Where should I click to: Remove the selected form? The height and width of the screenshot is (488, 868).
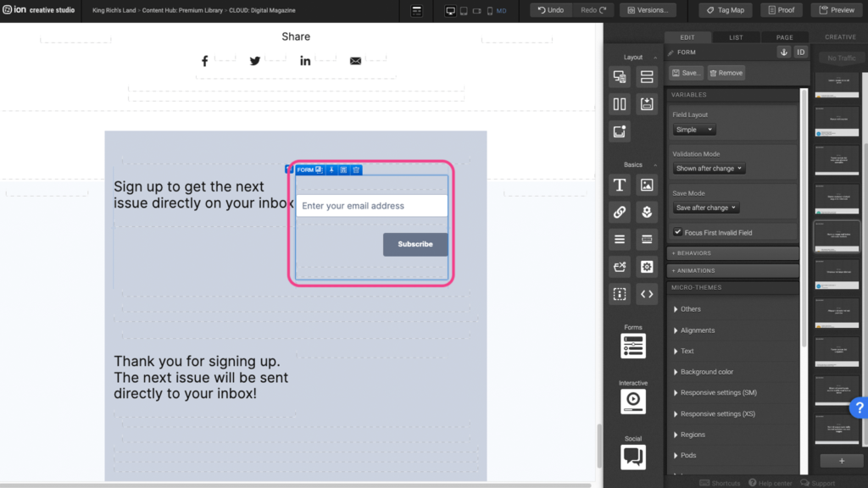click(x=726, y=73)
